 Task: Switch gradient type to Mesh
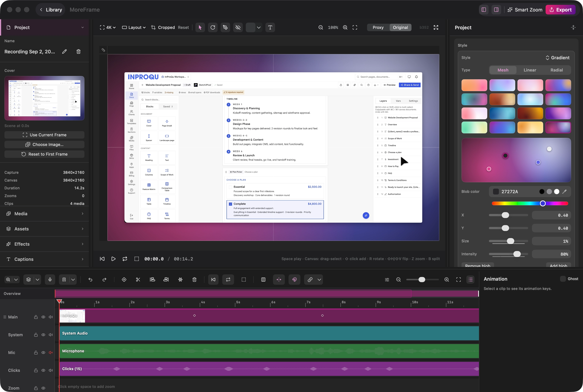coord(503,70)
